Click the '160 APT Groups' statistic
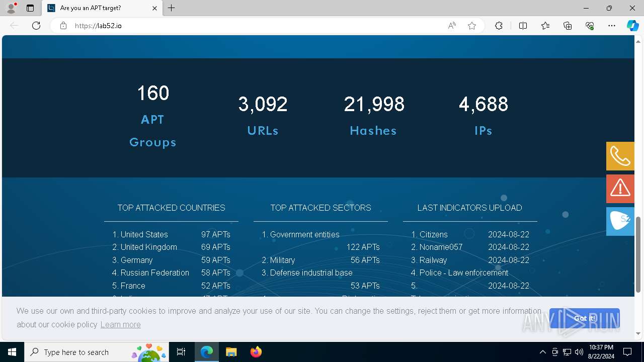The width and height of the screenshot is (644, 362). pos(153,116)
